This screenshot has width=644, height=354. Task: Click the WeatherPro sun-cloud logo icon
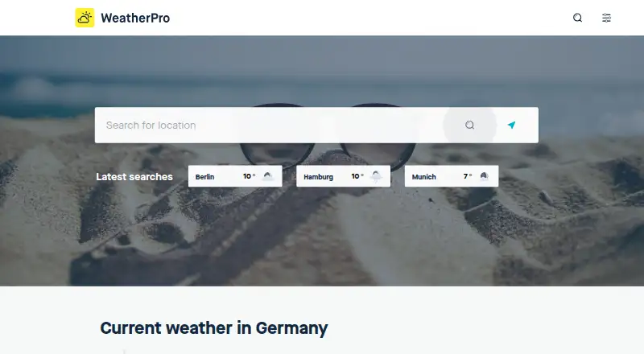85,18
